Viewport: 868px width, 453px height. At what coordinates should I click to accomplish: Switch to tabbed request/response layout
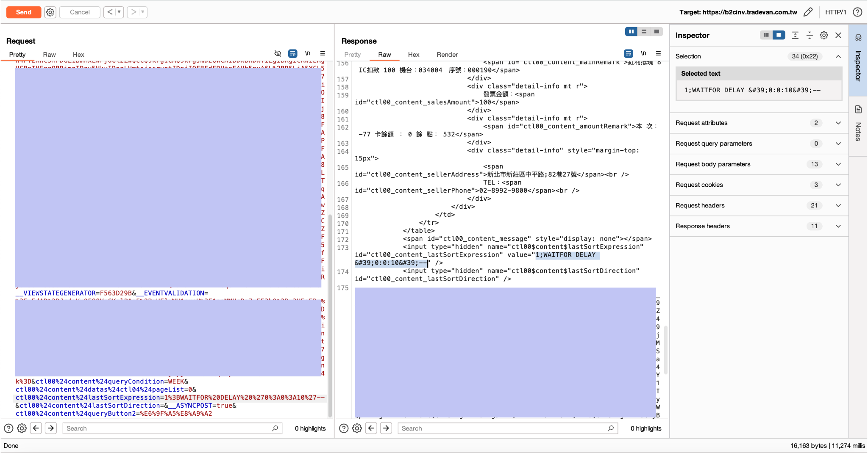point(657,31)
